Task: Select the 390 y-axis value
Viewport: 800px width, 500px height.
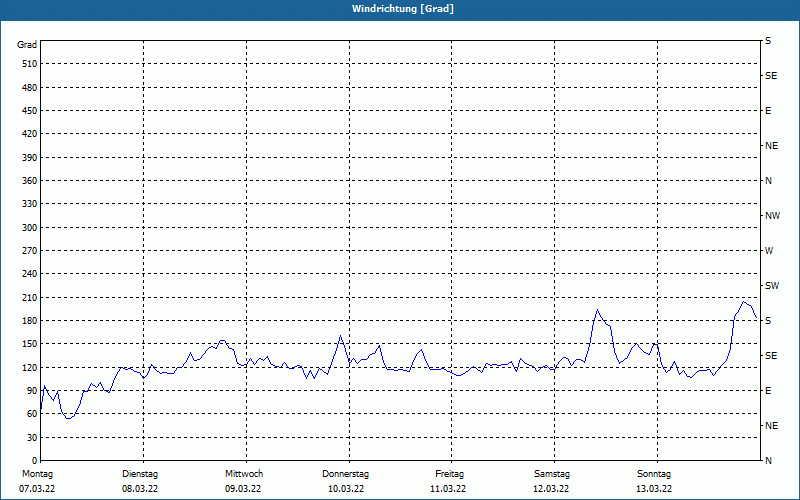Action: [x=30, y=158]
